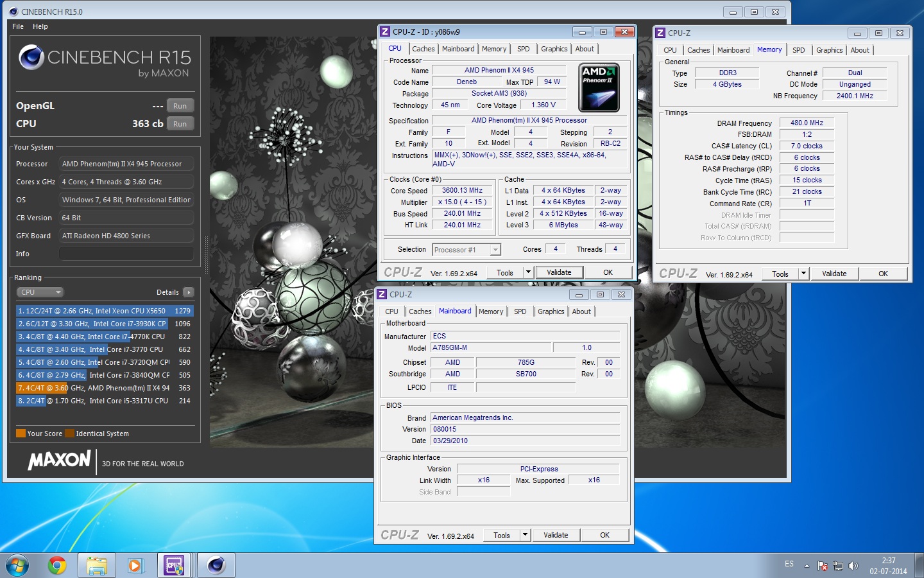
Task: Click the A785GM-M model field
Action: coord(491,347)
